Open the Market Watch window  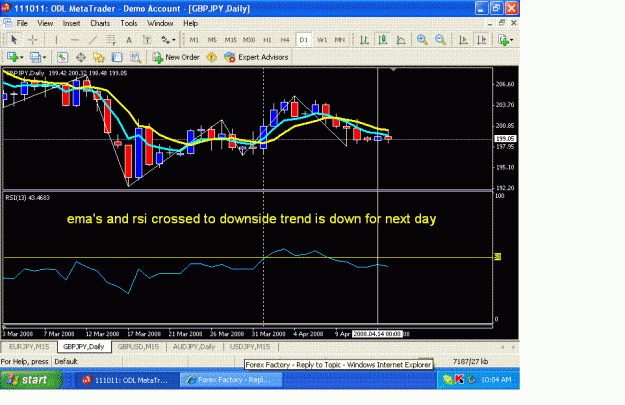pyautogui.click(x=62, y=57)
